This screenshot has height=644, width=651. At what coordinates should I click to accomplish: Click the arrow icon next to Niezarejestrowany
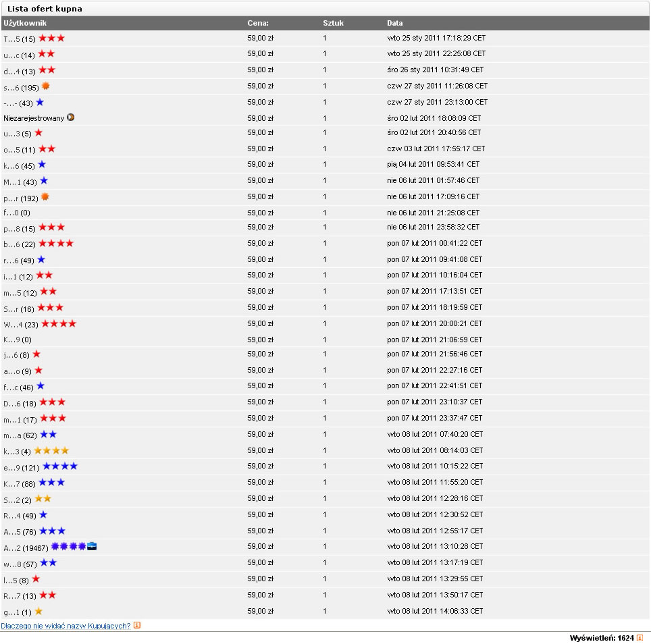pos(71,117)
